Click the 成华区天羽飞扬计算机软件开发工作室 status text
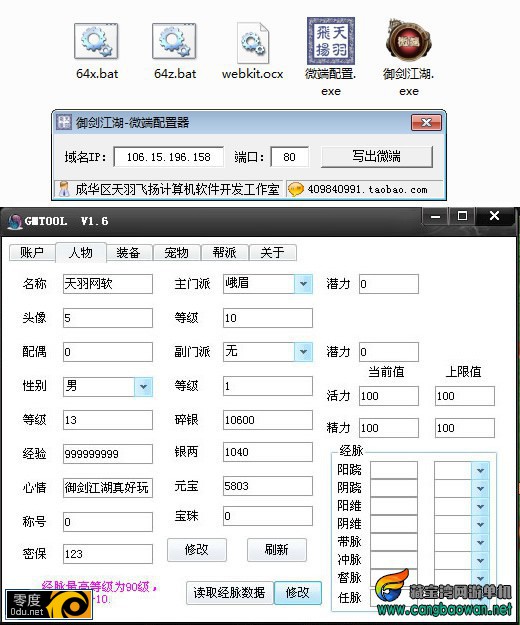The image size is (520, 625). [177, 189]
